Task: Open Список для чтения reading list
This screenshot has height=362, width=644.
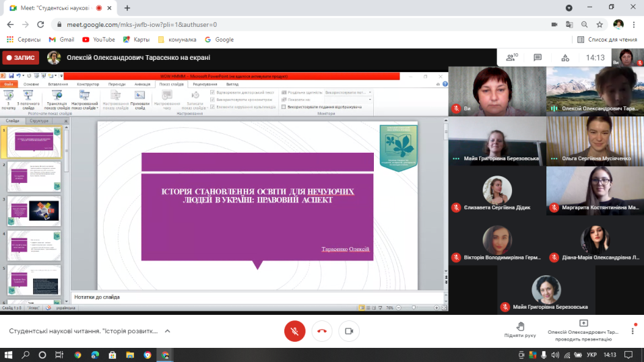Action: point(607,40)
